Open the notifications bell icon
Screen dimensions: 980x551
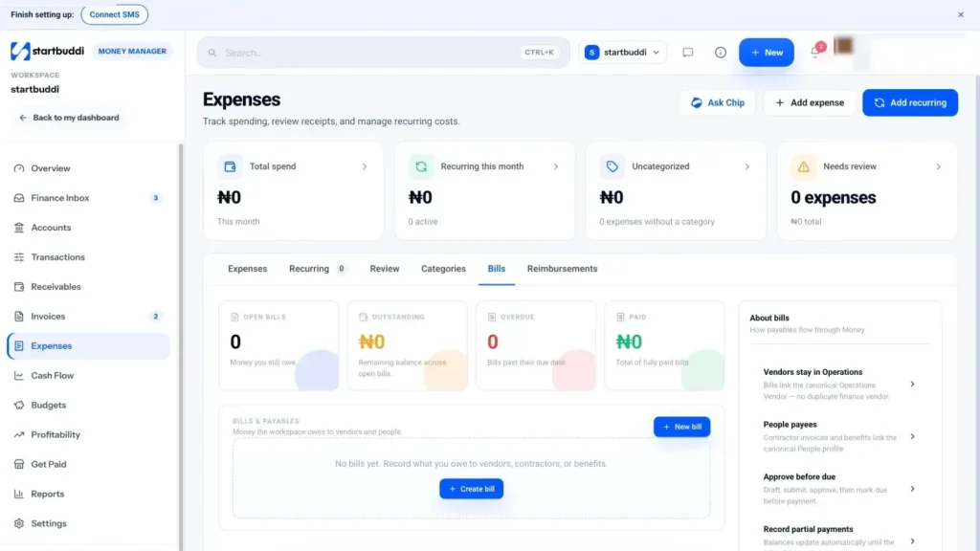click(x=815, y=52)
